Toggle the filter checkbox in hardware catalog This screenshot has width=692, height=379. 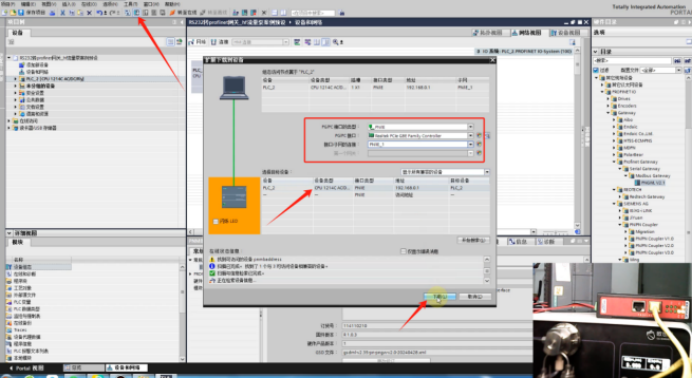click(596, 70)
